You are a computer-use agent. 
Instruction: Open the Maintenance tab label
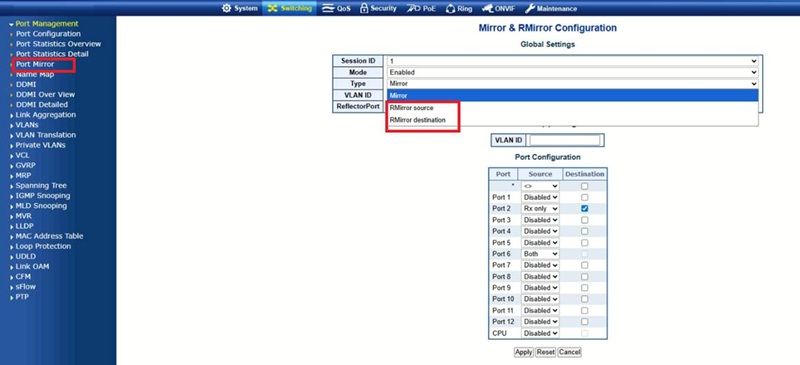point(557,8)
